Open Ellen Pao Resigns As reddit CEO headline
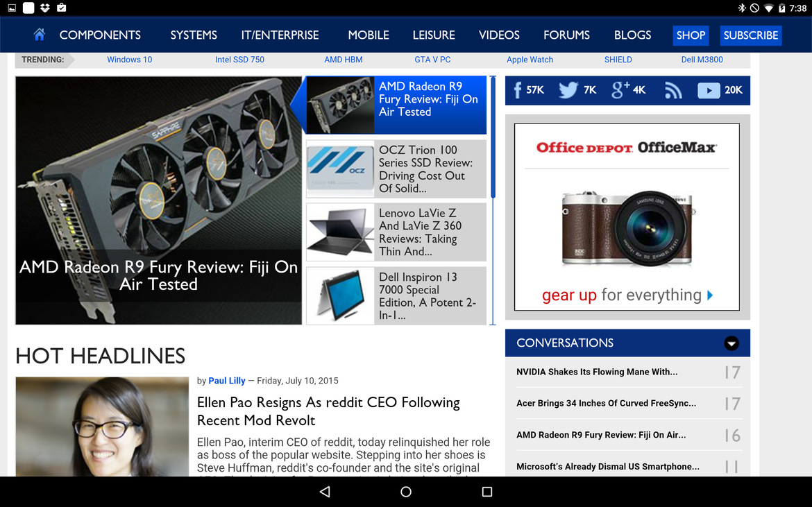Viewport: 812px width, 507px height. [x=328, y=411]
